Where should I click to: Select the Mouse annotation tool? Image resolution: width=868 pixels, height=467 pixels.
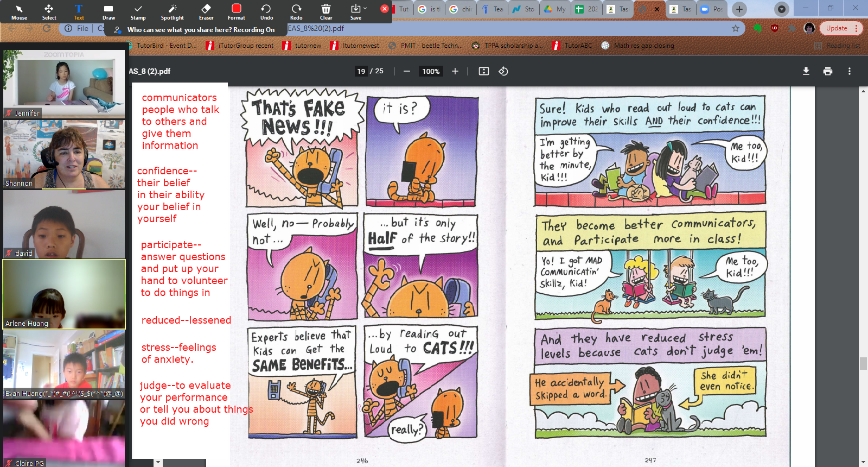(19, 12)
